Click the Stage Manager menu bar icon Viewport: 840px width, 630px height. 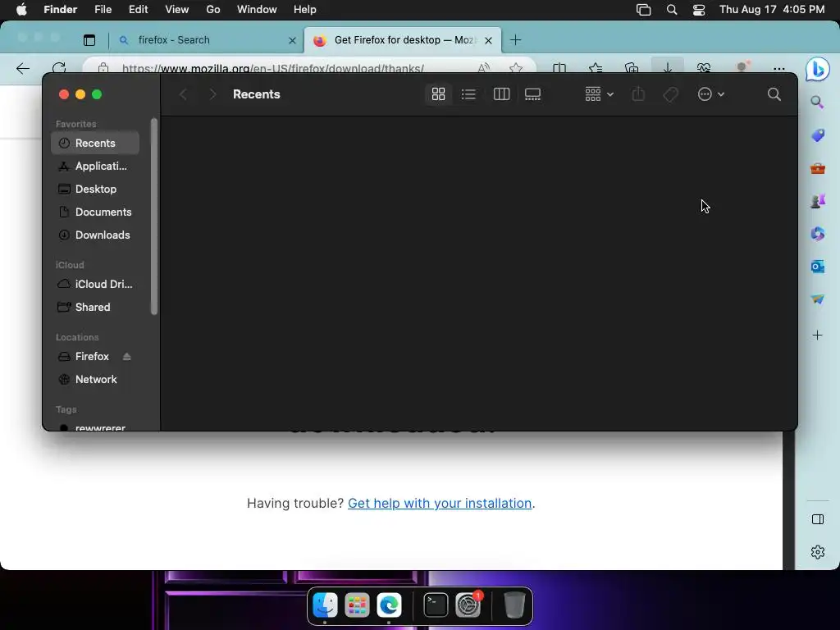(643, 10)
